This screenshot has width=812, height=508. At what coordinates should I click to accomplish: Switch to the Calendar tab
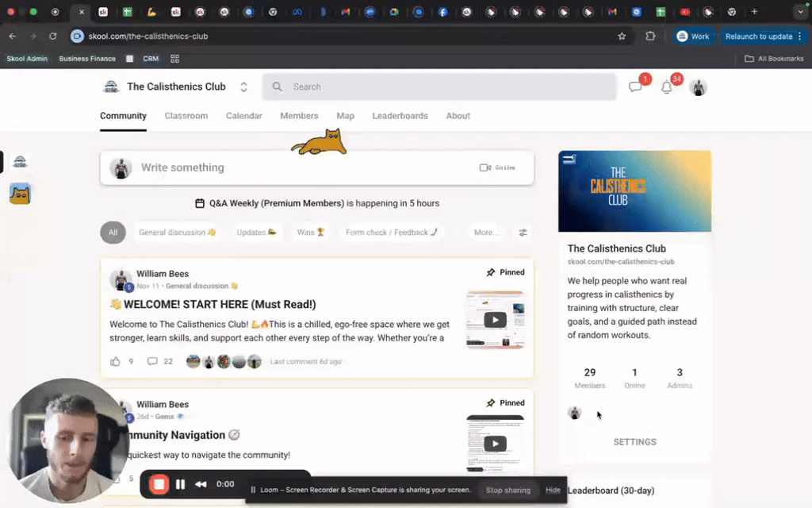(x=244, y=116)
